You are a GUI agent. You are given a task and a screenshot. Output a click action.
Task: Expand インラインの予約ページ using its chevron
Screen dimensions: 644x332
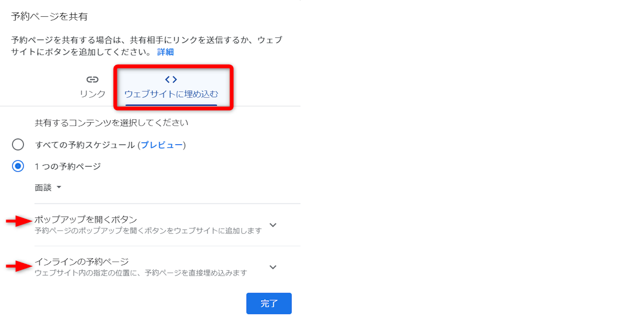tap(273, 267)
